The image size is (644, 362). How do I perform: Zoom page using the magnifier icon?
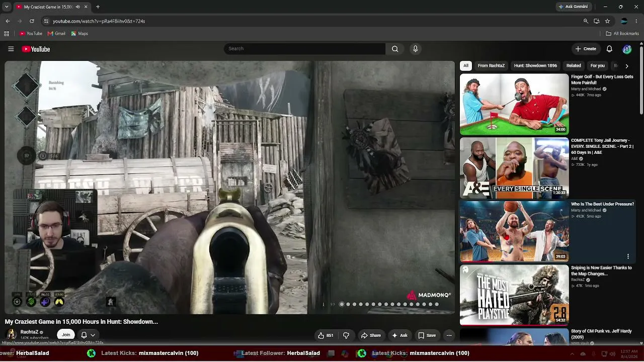coord(586,21)
